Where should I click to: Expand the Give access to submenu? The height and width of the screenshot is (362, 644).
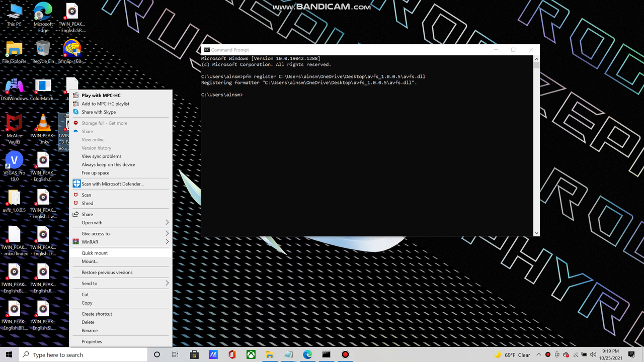point(121,234)
